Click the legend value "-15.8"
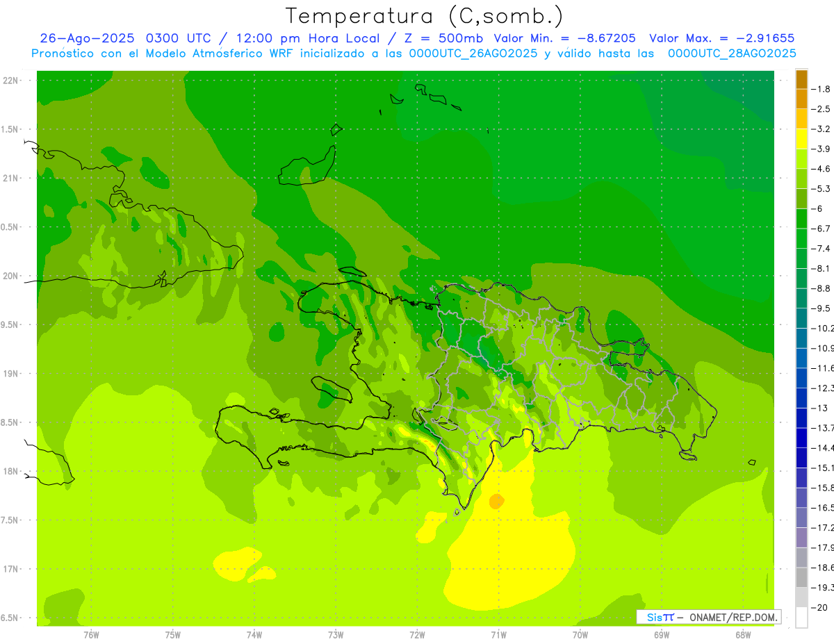 (822, 488)
